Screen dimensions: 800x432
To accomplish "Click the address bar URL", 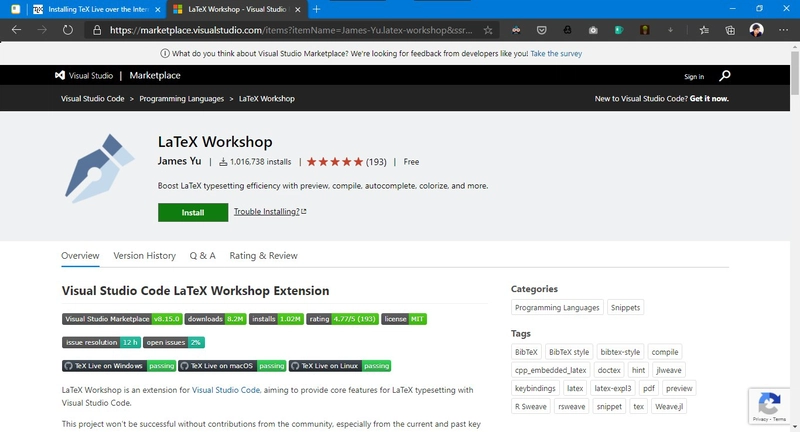I will pos(291,30).
